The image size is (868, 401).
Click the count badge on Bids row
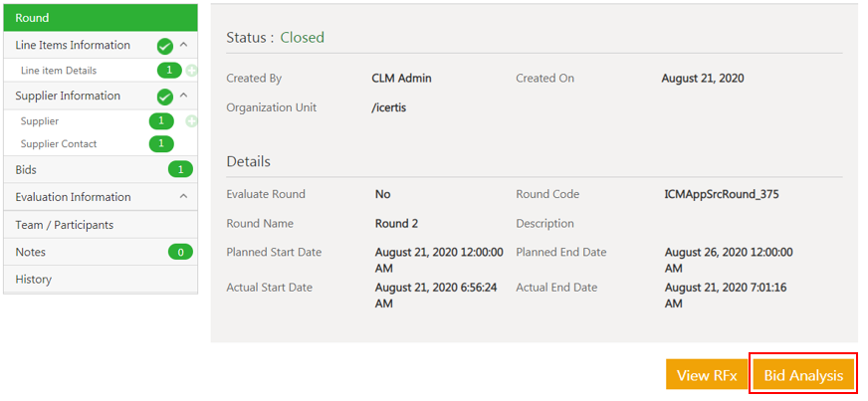[x=180, y=170]
